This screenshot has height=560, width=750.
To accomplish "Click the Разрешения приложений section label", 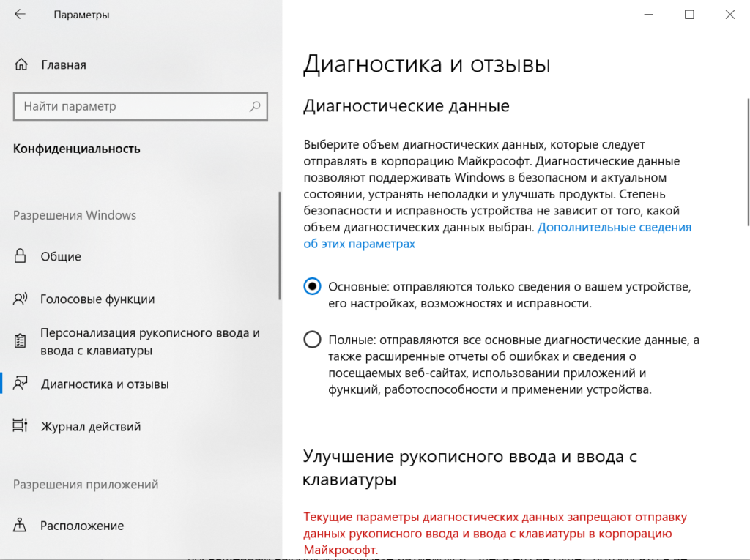I will pos(86,485).
